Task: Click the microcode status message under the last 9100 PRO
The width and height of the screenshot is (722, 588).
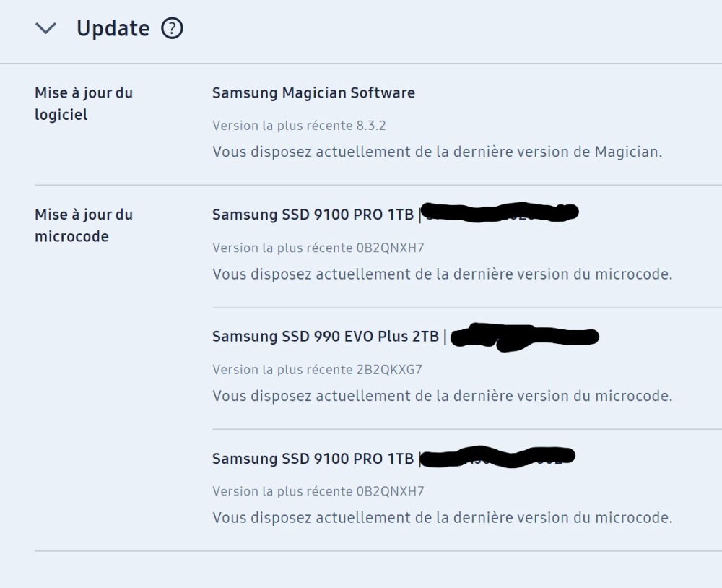Action: point(442,518)
